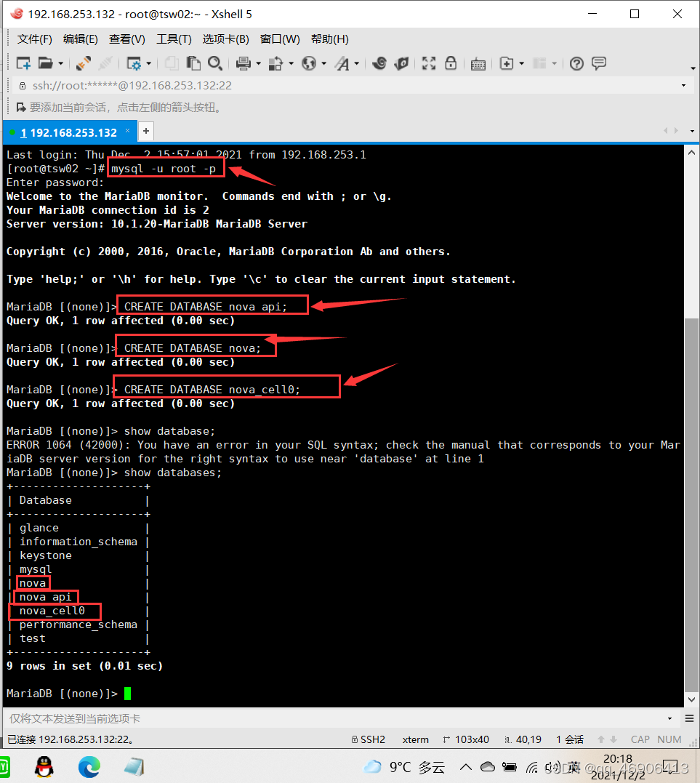
Task: Click the globe encoding toolbar icon
Action: pyautogui.click(x=309, y=63)
